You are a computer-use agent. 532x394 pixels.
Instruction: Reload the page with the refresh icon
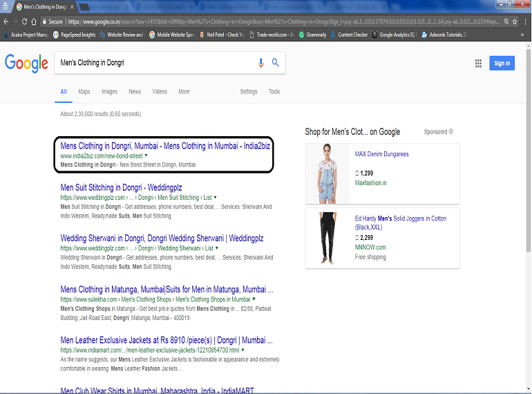point(24,21)
